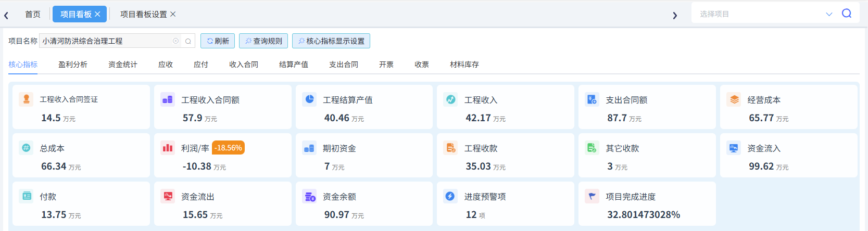The width and height of the screenshot is (868, 231).
Task: Open 核心指标显示设置 button
Action: coord(331,41)
